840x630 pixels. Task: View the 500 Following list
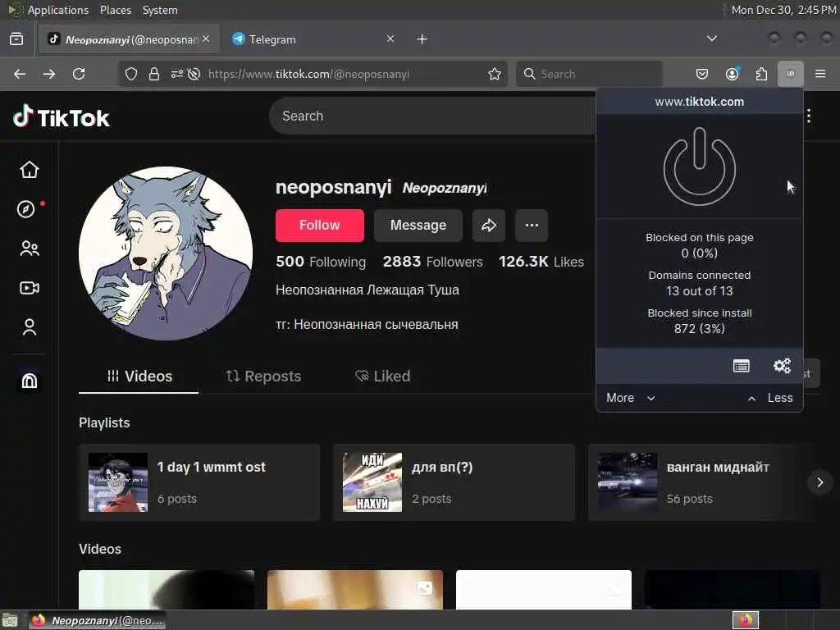(321, 262)
